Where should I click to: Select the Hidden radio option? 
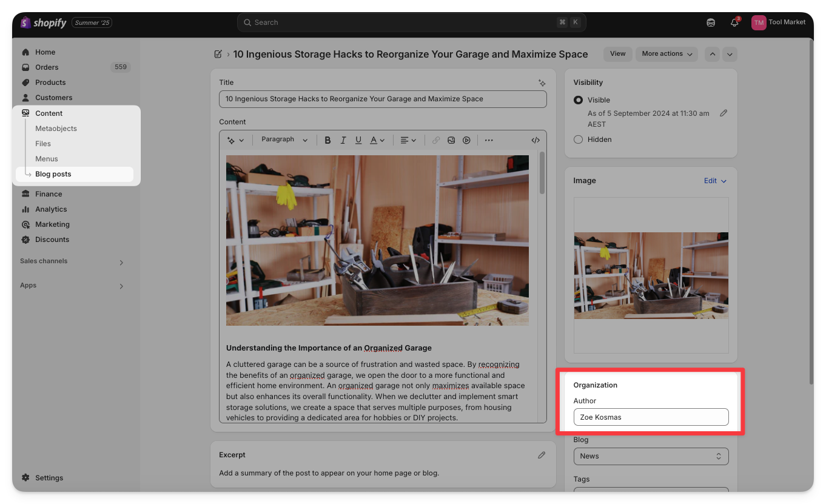click(x=578, y=139)
